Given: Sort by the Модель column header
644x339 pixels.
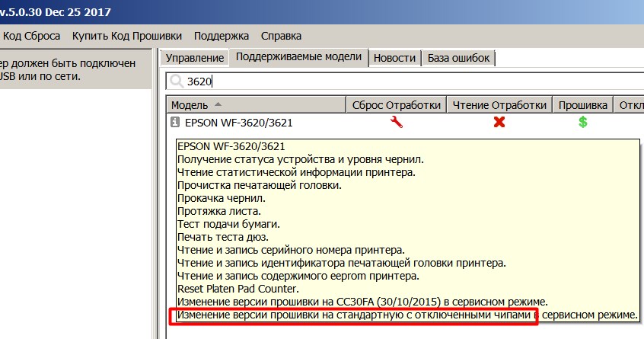Looking at the screenshot, I should [x=257, y=105].
